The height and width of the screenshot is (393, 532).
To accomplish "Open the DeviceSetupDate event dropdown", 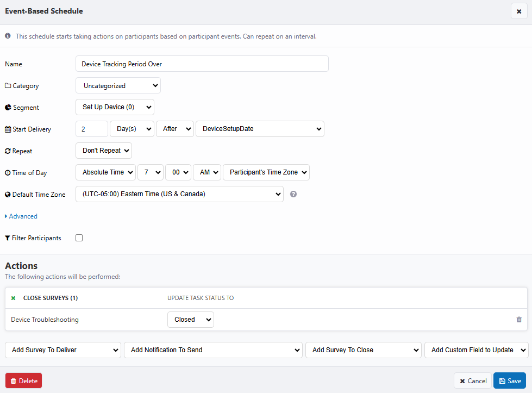I will point(260,129).
